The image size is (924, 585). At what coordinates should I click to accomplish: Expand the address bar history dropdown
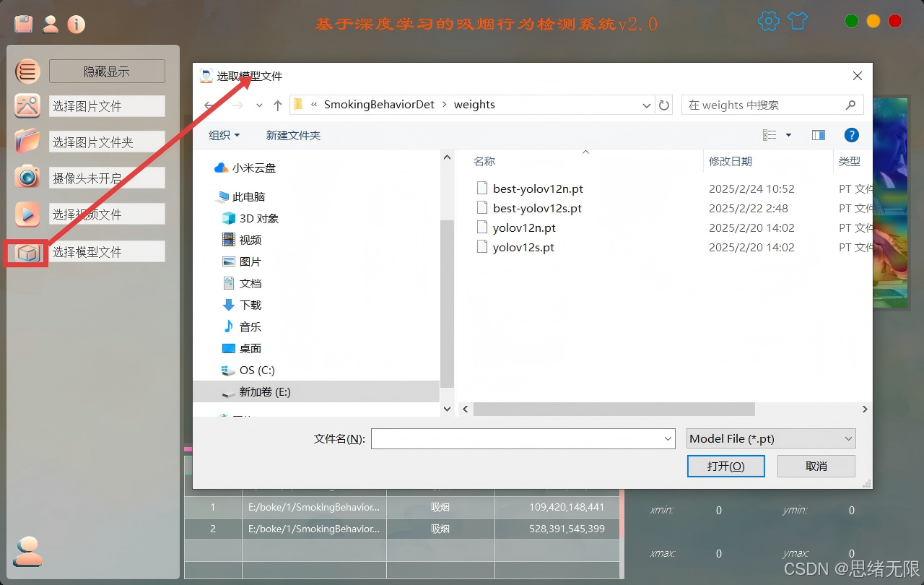[x=647, y=105]
